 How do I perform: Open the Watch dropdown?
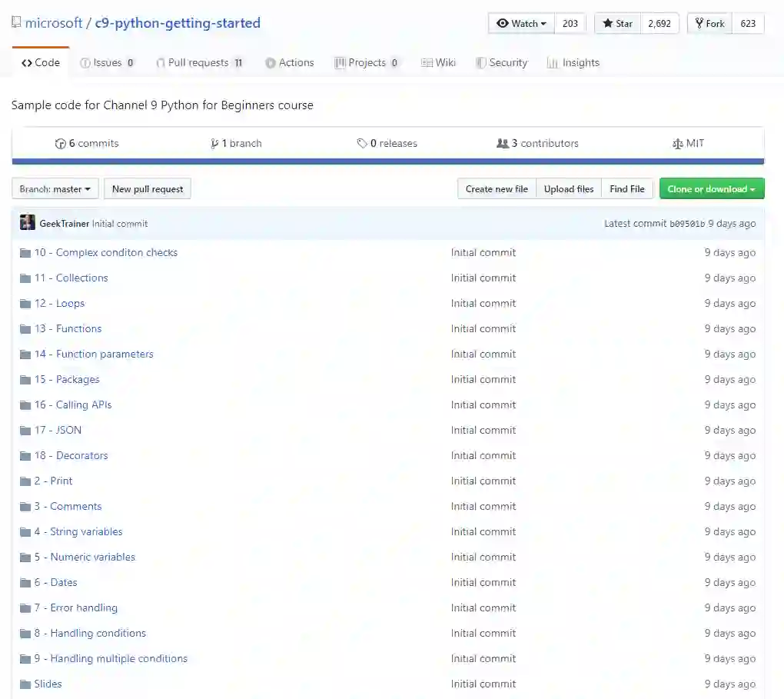tap(521, 24)
